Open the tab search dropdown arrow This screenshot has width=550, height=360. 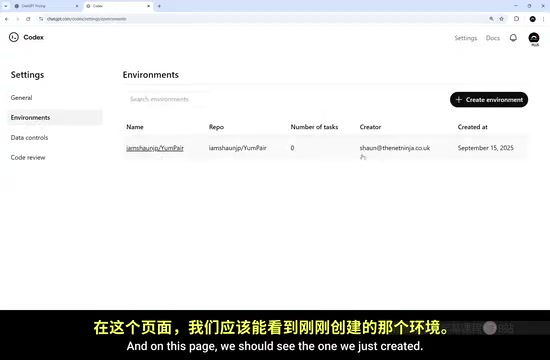6,6
